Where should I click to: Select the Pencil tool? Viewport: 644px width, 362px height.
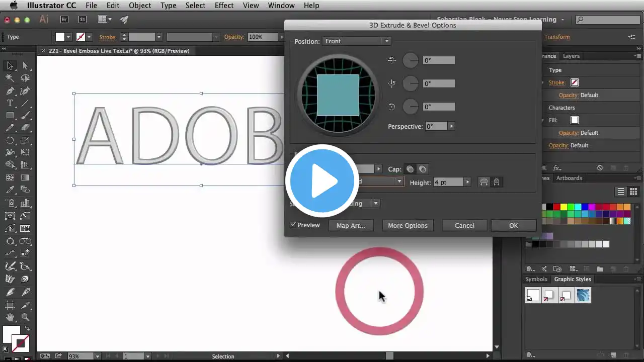click(x=10, y=128)
